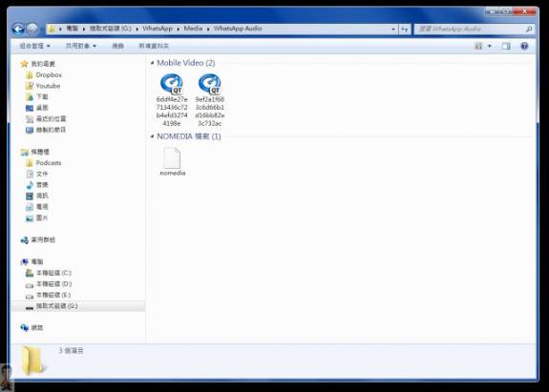This screenshot has width=549, height=392.
Task: Select the .nomedia file
Action: 172,161
